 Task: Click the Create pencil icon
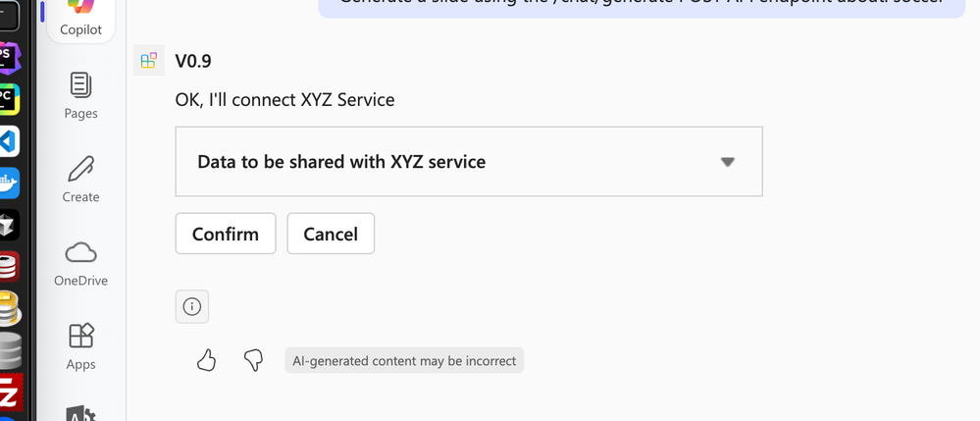point(80,179)
